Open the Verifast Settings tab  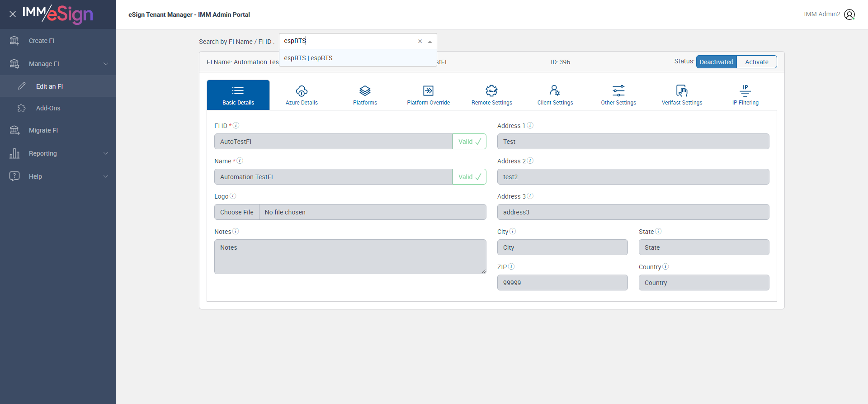click(x=682, y=95)
